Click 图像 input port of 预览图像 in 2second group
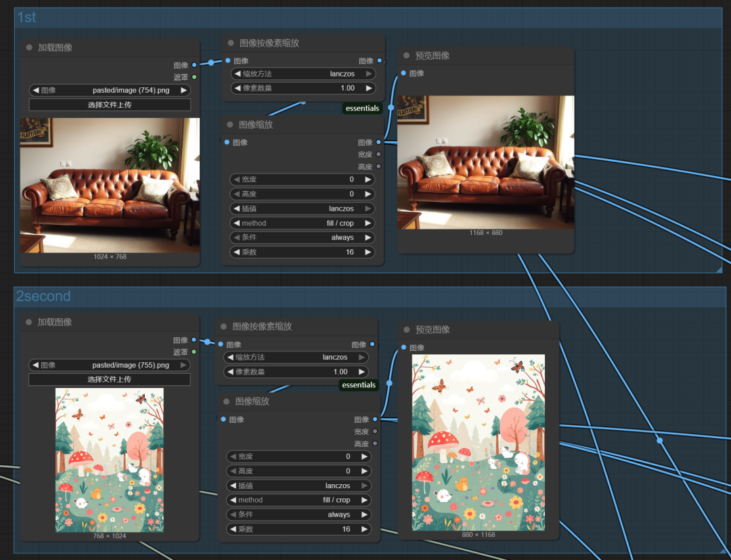This screenshot has width=731, height=560. (x=403, y=347)
